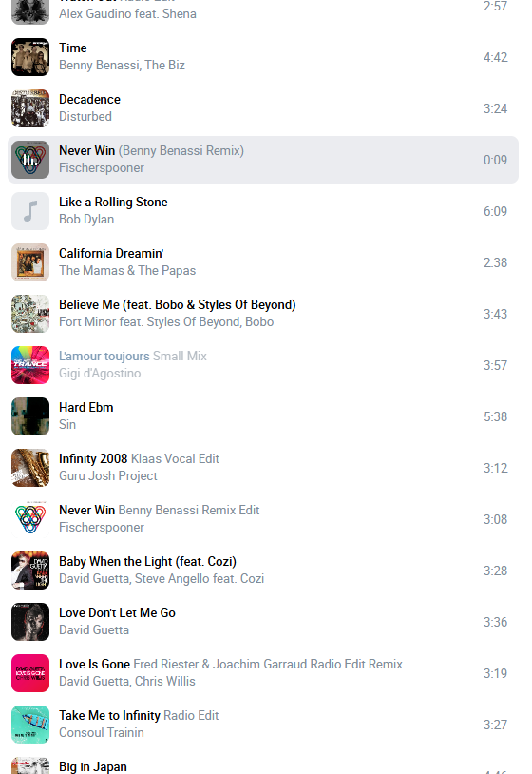Select the Like a Rolling Stone title
The height and width of the screenshot is (774, 532).
113,202
